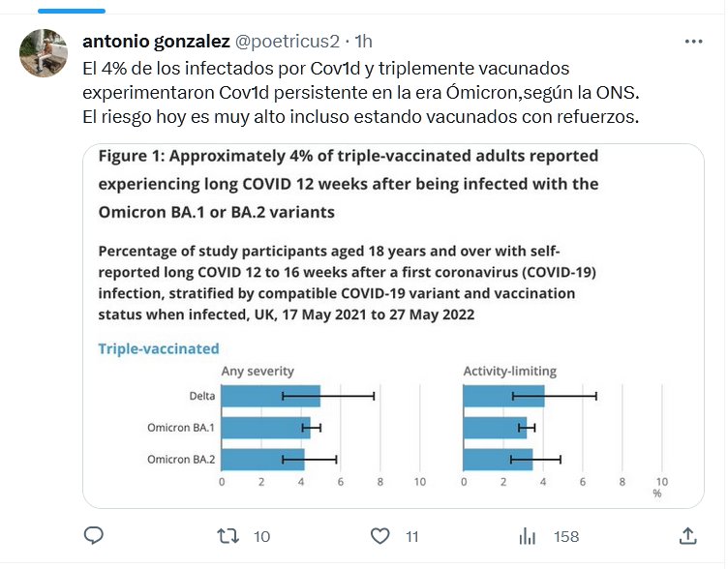The image size is (728, 569).
Task: Click the Activity-limiting chart heading
Action: (x=509, y=372)
